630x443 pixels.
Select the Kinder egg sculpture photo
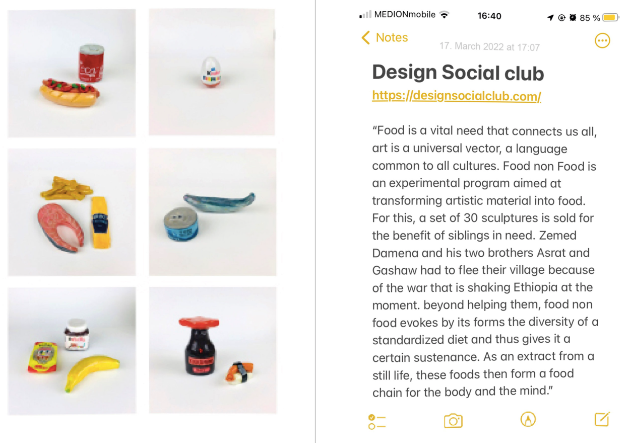pyautogui.click(x=212, y=73)
